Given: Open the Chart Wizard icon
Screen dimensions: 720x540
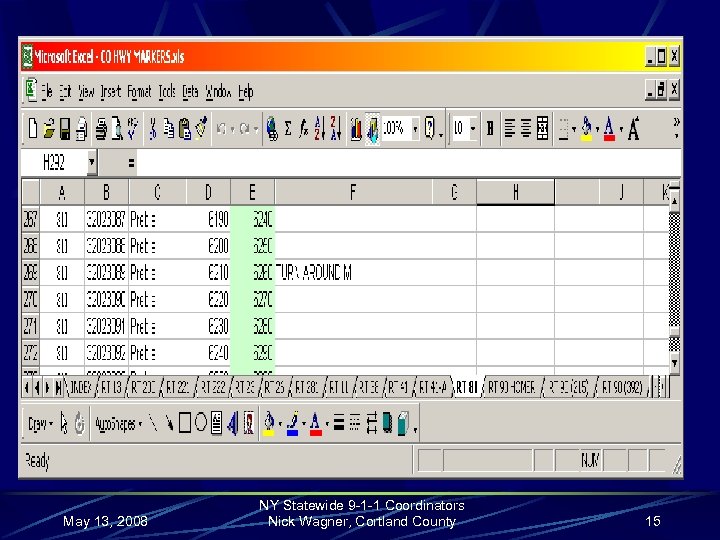Looking at the screenshot, I should click(356, 129).
